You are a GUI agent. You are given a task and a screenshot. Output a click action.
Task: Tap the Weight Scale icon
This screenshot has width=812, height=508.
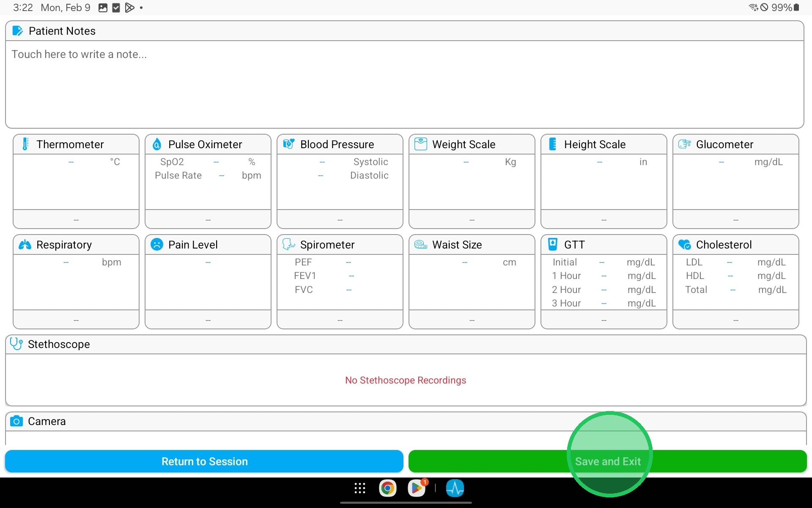420,144
